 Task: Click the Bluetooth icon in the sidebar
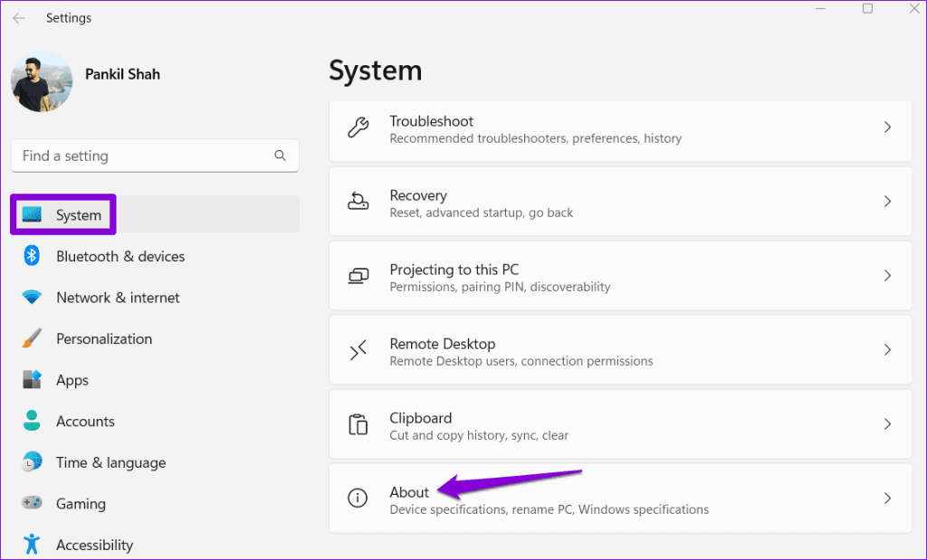32,256
